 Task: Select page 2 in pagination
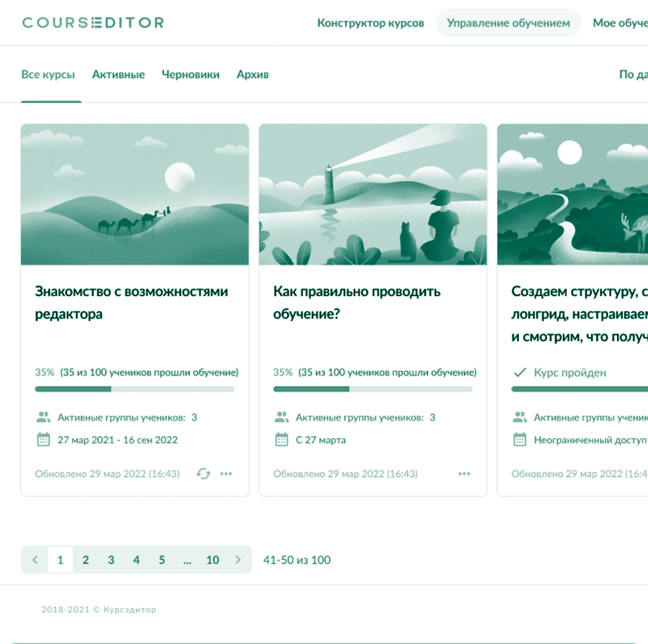pyautogui.click(x=85, y=560)
